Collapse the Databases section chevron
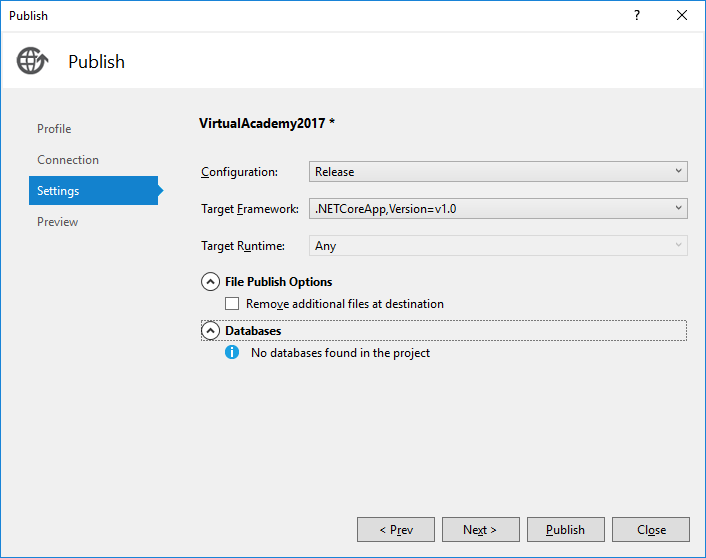This screenshot has height=558, width=706. pos(210,331)
